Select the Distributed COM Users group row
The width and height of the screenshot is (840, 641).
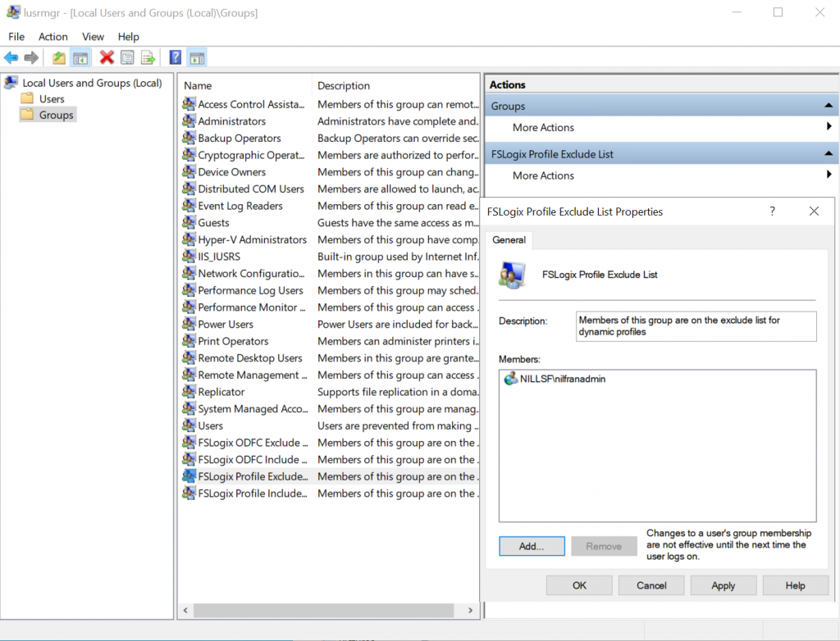330,189
